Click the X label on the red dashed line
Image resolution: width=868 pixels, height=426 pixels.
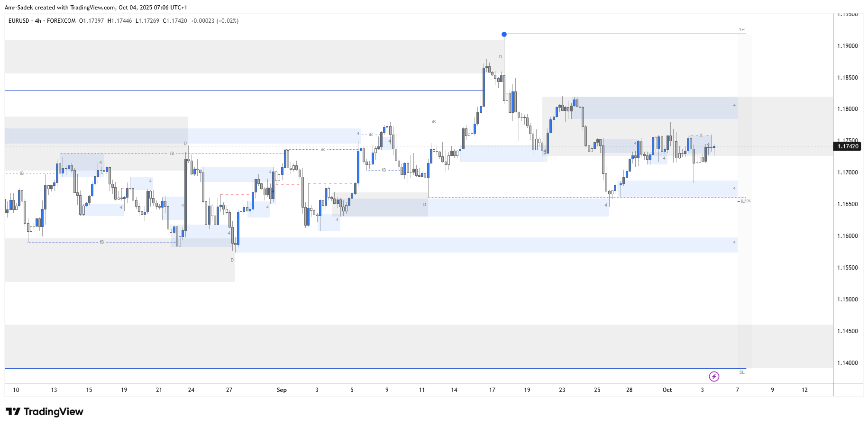click(x=701, y=136)
